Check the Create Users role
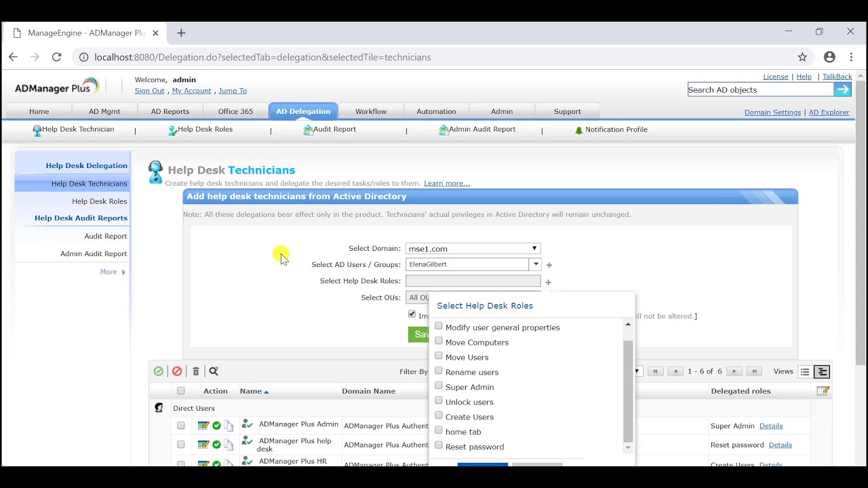 tap(439, 415)
